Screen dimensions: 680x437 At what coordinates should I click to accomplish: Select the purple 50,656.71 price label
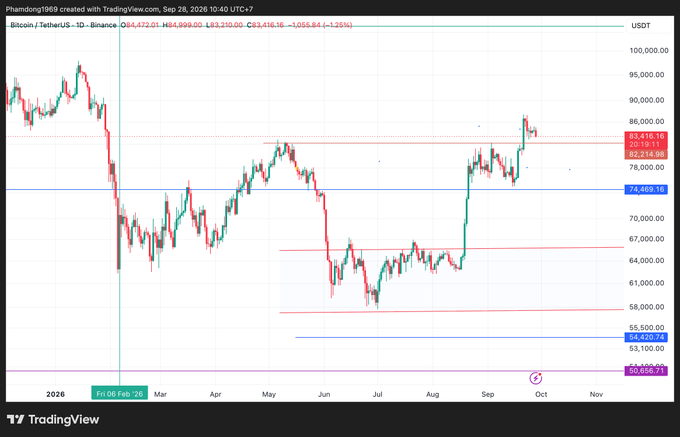pos(646,371)
